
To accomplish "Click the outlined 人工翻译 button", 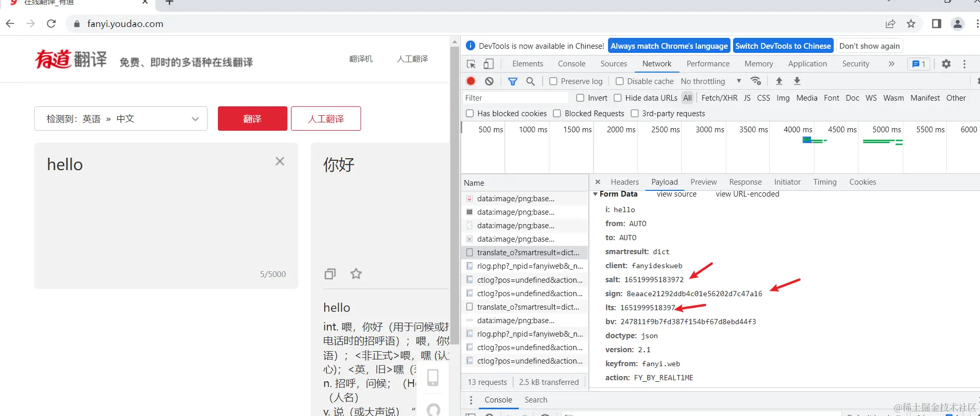I will tap(326, 119).
